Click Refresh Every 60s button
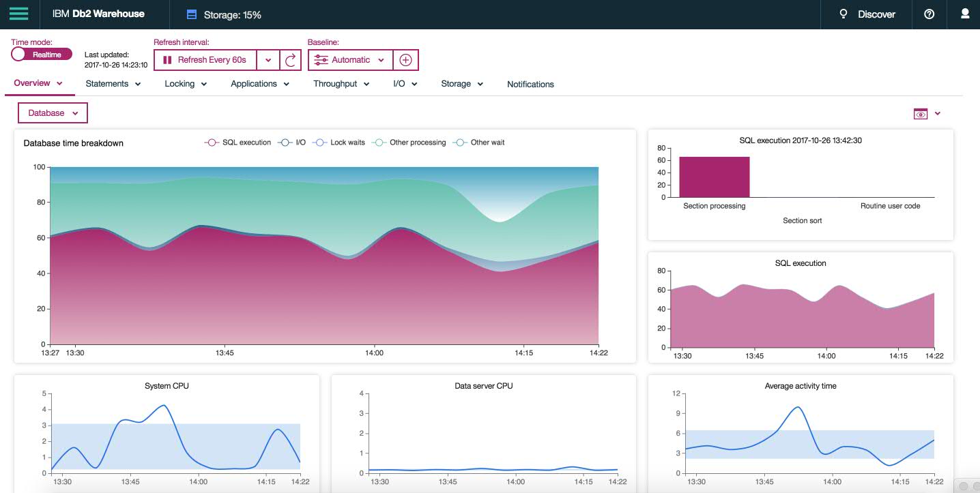 click(205, 60)
